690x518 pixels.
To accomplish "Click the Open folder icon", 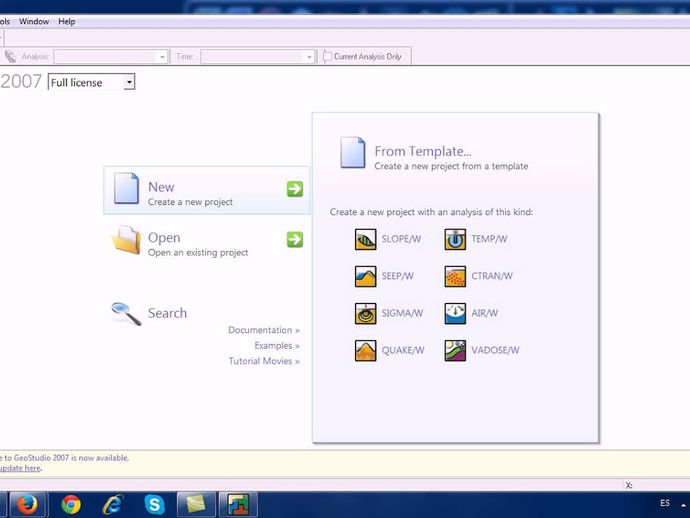I will 126,240.
